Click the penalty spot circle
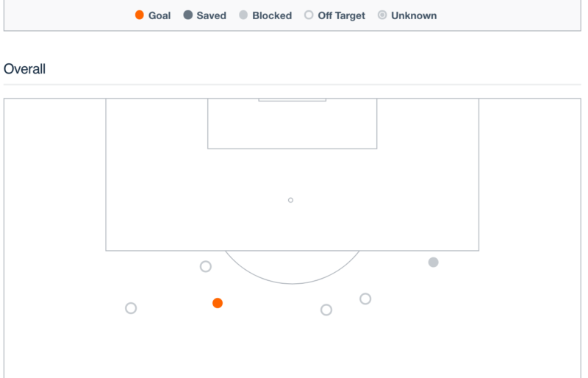 [x=290, y=200]
